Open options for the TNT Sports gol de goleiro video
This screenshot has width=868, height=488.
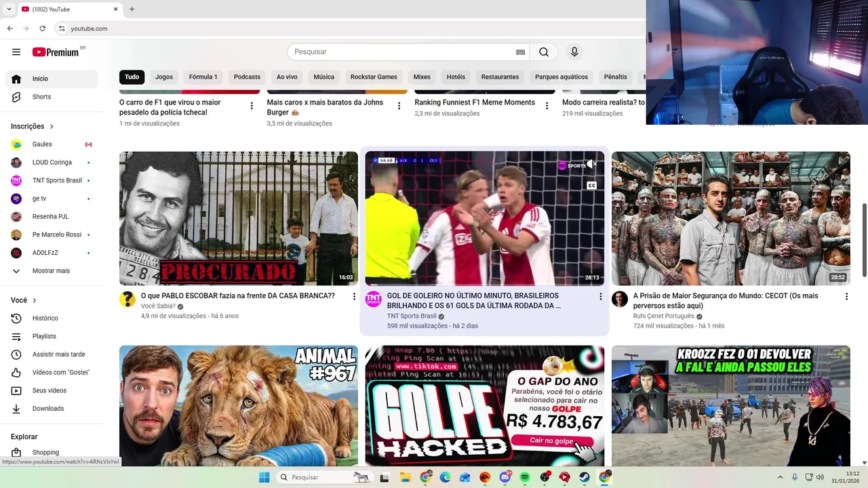pos(600,297)
